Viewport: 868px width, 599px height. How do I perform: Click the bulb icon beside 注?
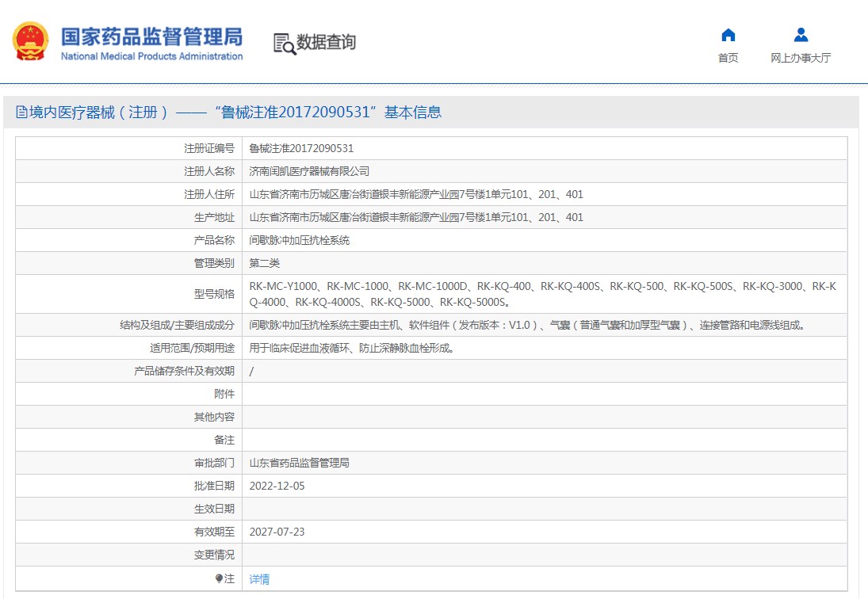pos(220,578)
